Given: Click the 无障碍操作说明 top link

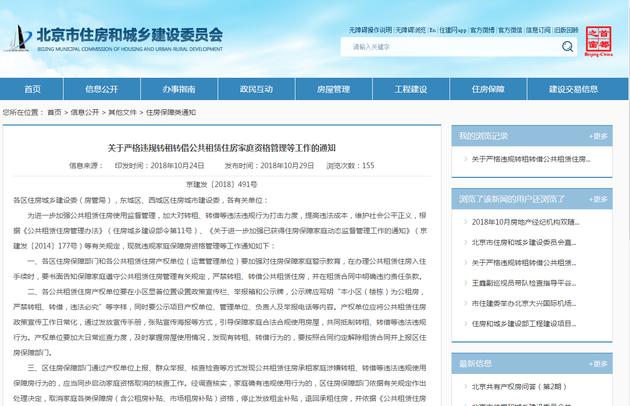Looking at the screenshot, I should point(370,30).
